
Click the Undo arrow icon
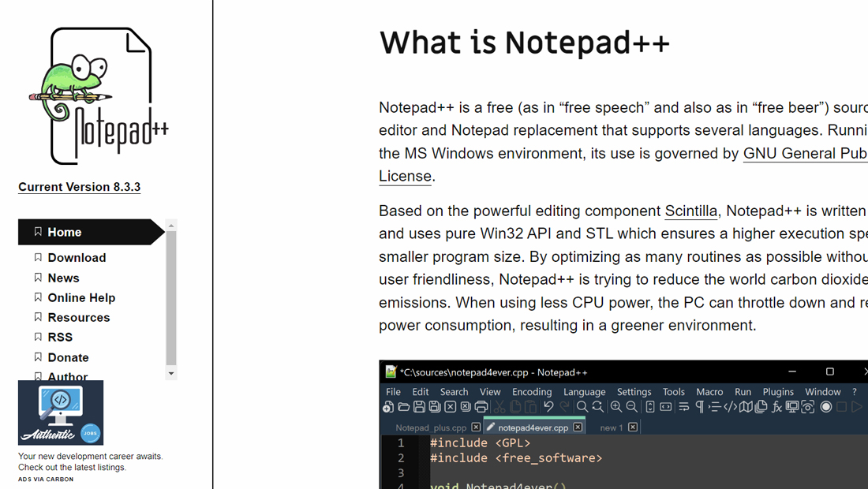(x=548, y=406)
